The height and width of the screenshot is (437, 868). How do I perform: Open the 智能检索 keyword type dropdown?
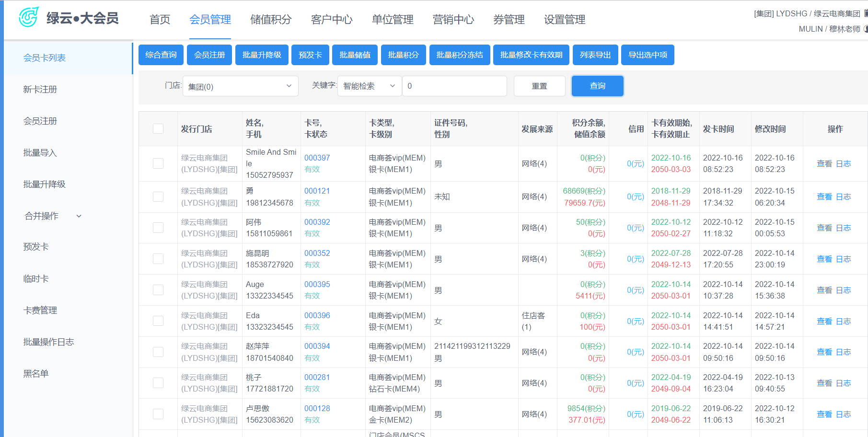pos(369,86)
